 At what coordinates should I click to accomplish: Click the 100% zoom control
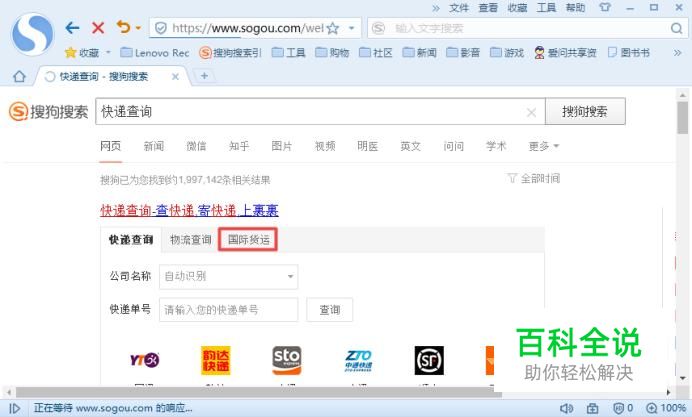click(x=666, y=409)
